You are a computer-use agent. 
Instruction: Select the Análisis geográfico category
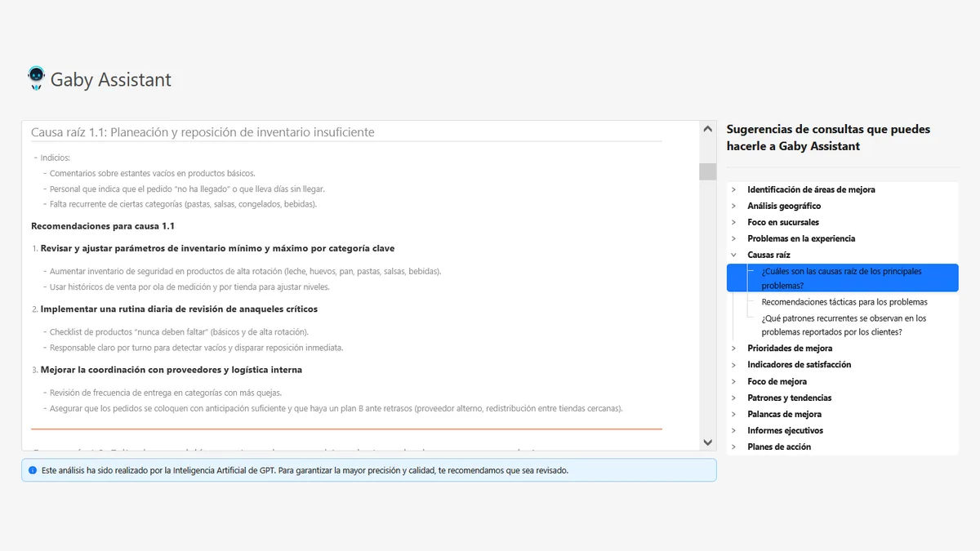click(784, 206)
